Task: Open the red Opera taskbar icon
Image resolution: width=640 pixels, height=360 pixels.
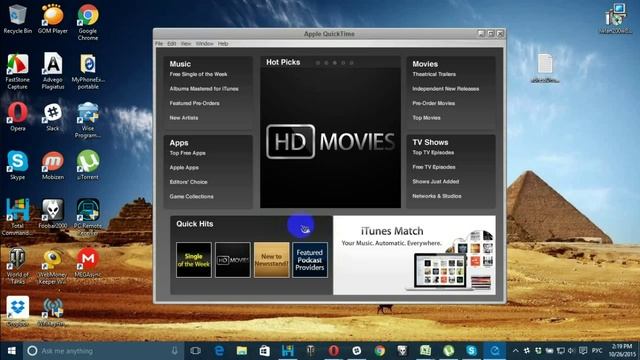Action: point(333,351)
